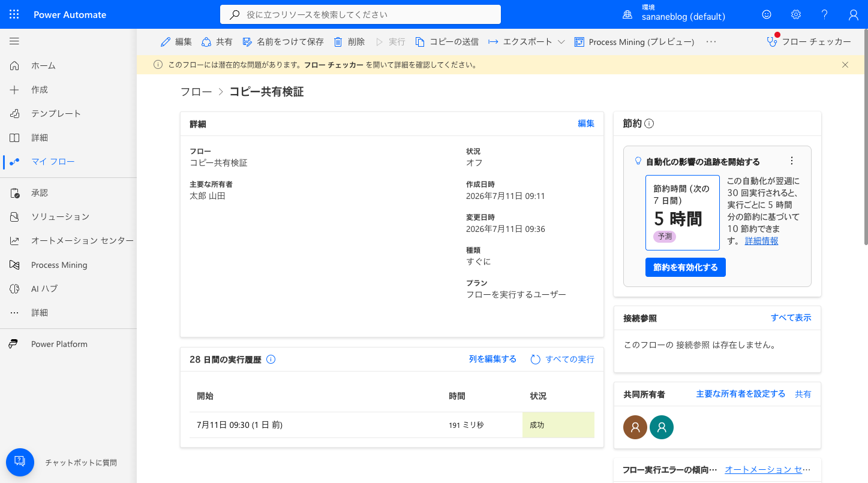The height and width of the screenshot is (483, 868).
Task: Open the app launcher waffle icon
Action: tap(14, 14)
